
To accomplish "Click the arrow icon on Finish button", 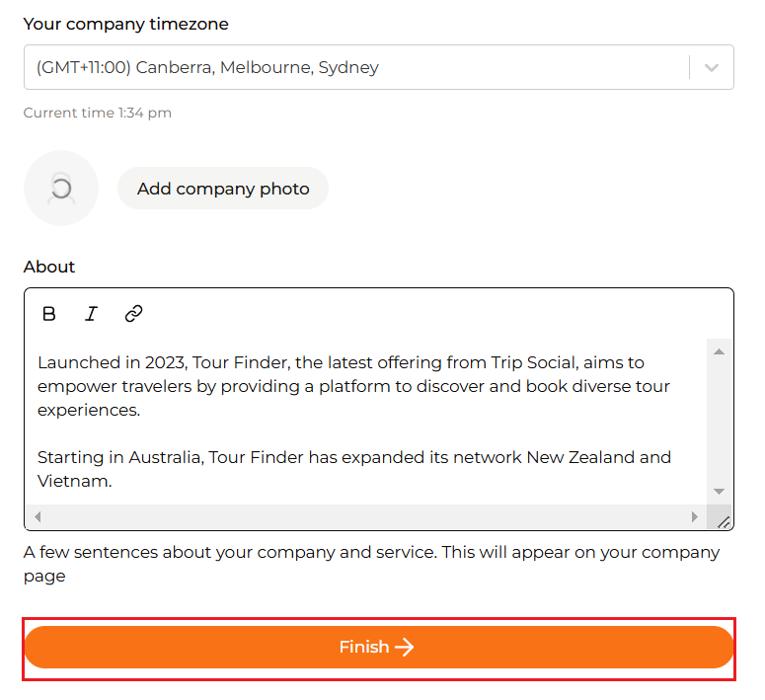I will pyautogui.click(x=405, y=648).
